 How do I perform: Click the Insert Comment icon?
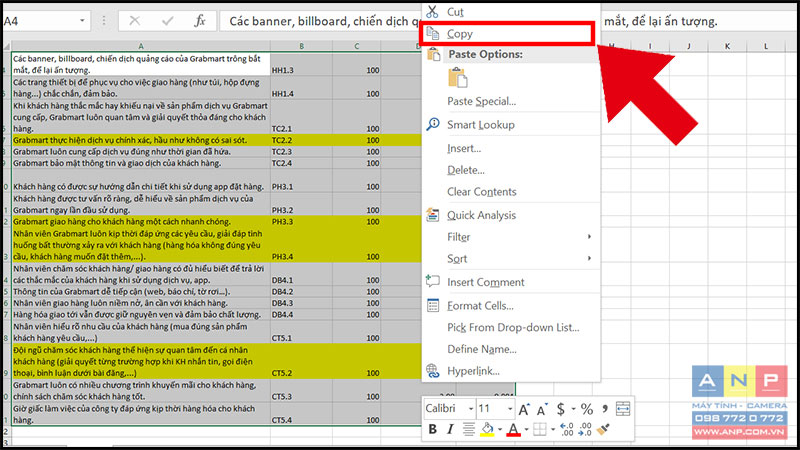click(433, 281)
